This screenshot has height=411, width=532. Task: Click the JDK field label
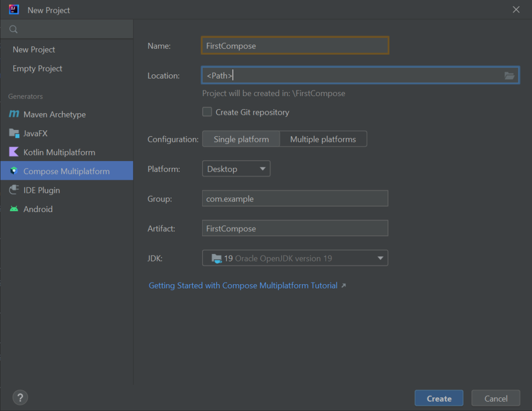[x=155, y=259]
